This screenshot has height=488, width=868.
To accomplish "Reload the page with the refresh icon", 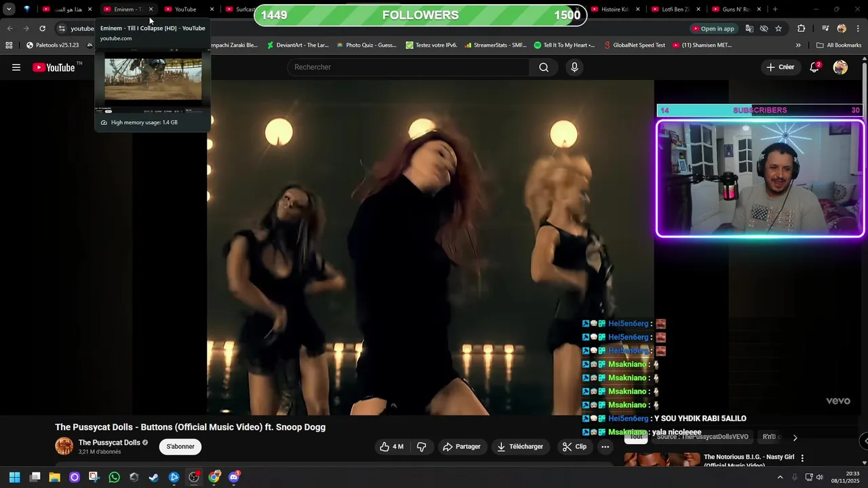I will coord(42,28).
